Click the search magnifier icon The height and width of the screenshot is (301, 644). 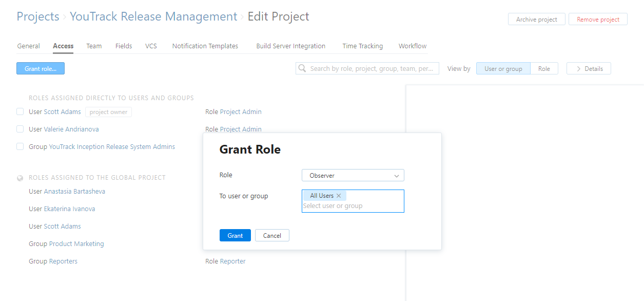[302, 68]
